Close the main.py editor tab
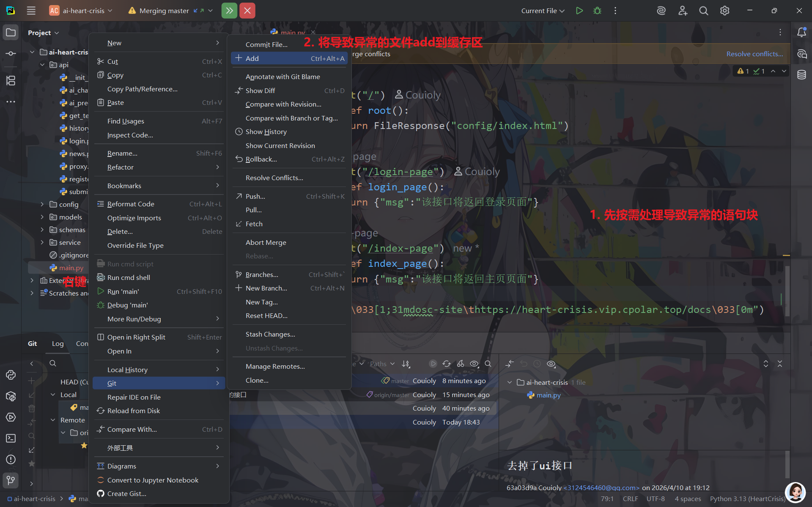The height and width of the screenshot is (507, 812). [313, 32]
